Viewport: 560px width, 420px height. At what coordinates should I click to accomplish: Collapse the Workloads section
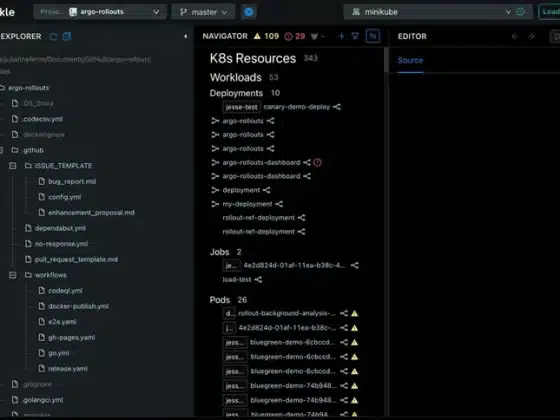click(236, 77)
